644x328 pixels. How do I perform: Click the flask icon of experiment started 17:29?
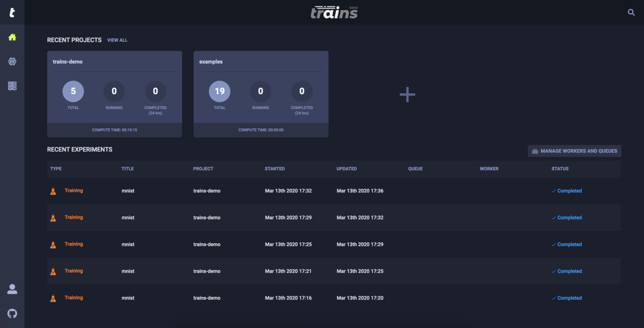point(53,218)
